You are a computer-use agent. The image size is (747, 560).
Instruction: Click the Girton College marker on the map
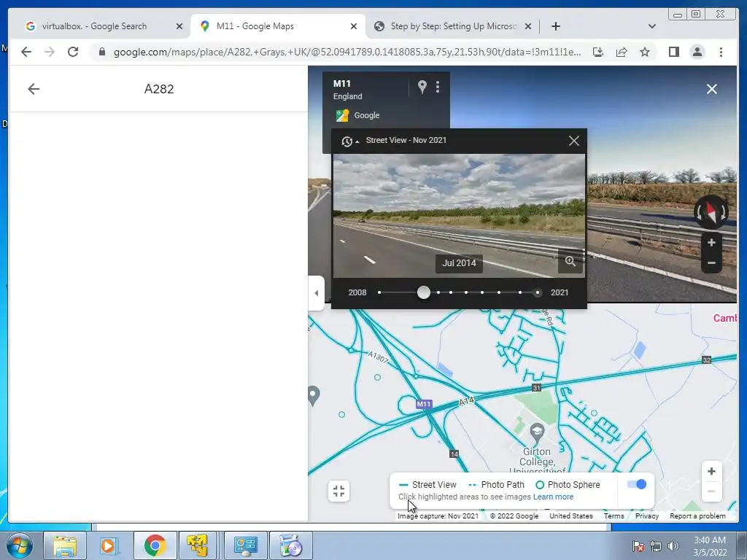pyautogui.click(x=537, y=432)
